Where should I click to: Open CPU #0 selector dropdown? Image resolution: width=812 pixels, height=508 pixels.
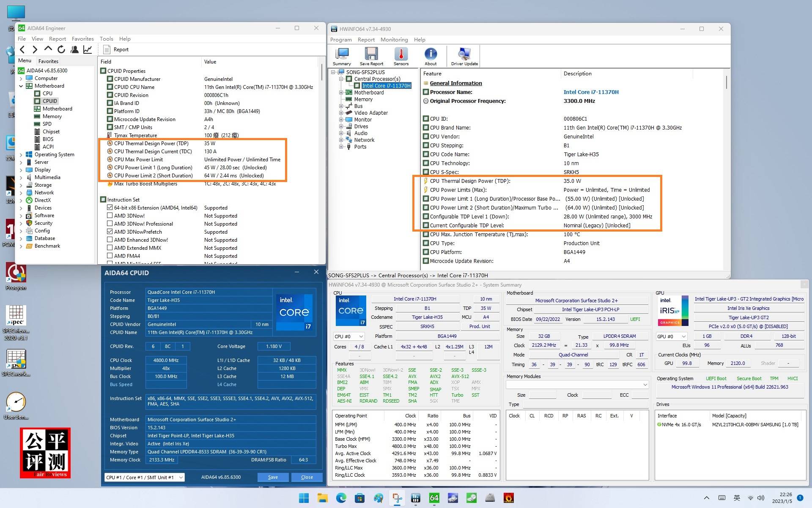point(349,337)
